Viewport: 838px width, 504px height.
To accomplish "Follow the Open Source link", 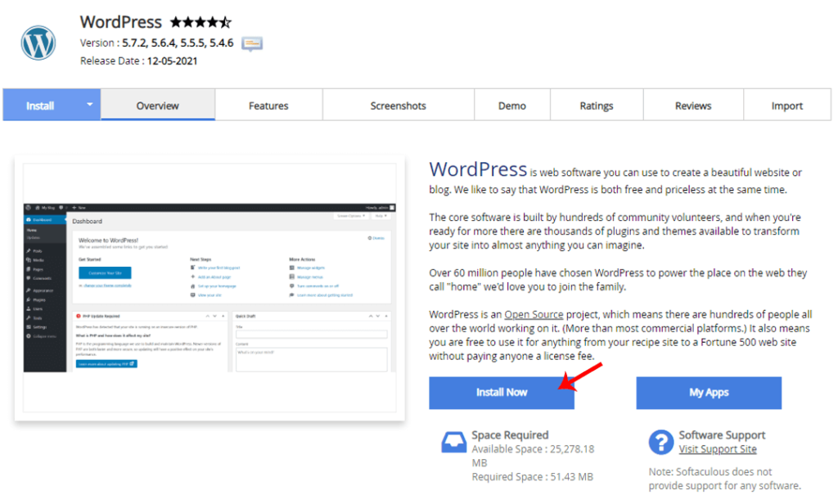I will [x=534, y=314].
